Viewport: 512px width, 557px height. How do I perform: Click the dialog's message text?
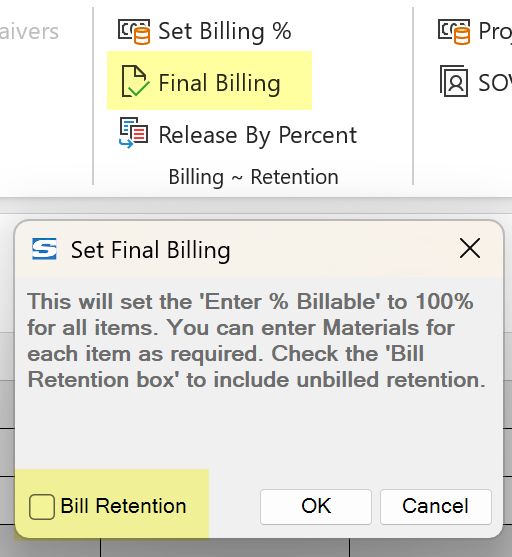(x=257, y=340)
